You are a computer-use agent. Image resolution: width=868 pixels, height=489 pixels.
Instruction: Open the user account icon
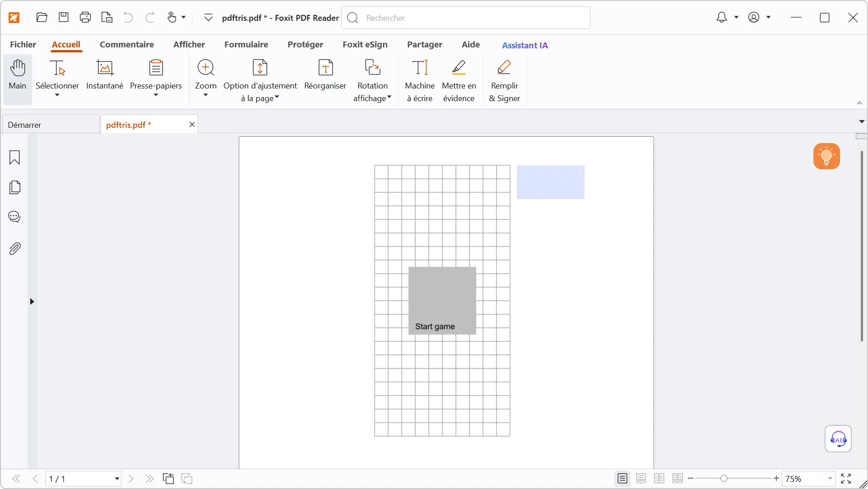754,18
